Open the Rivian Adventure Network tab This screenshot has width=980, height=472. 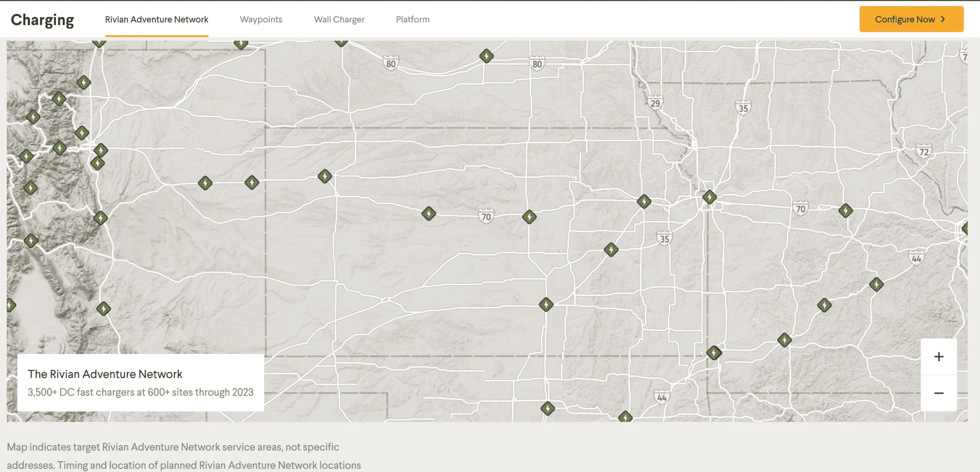pyautogui.click(x=157, y=20)
